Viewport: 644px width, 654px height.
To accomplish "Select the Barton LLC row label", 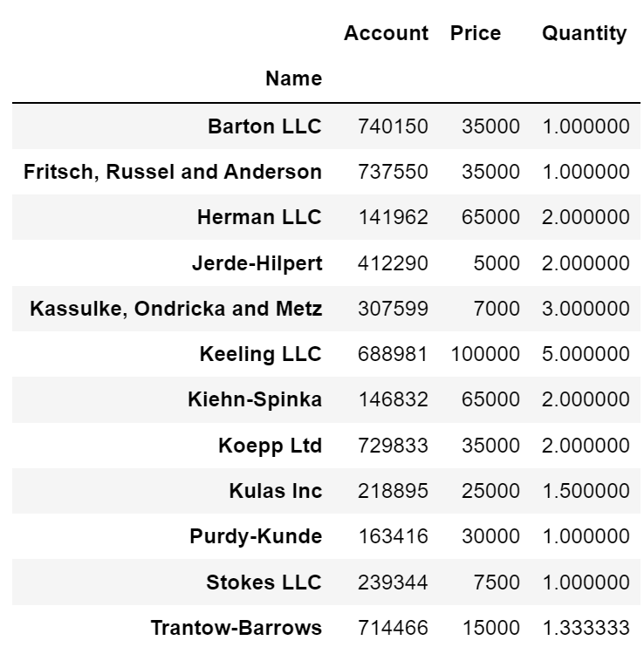I will [x=265, y=126].
